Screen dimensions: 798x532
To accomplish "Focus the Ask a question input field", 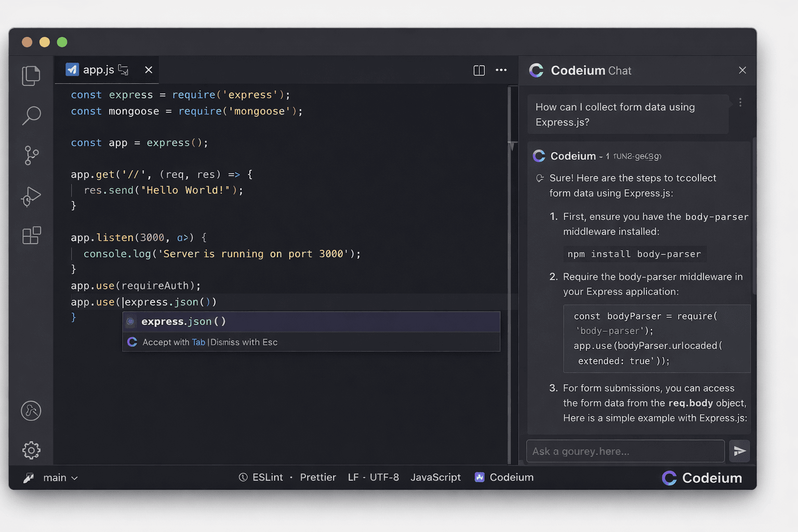I will 626,451.
